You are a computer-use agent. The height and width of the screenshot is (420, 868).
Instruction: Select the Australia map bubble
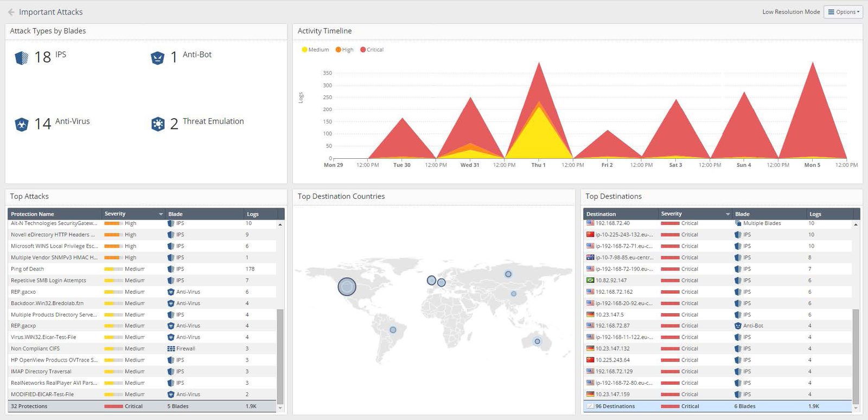[537, 341]
